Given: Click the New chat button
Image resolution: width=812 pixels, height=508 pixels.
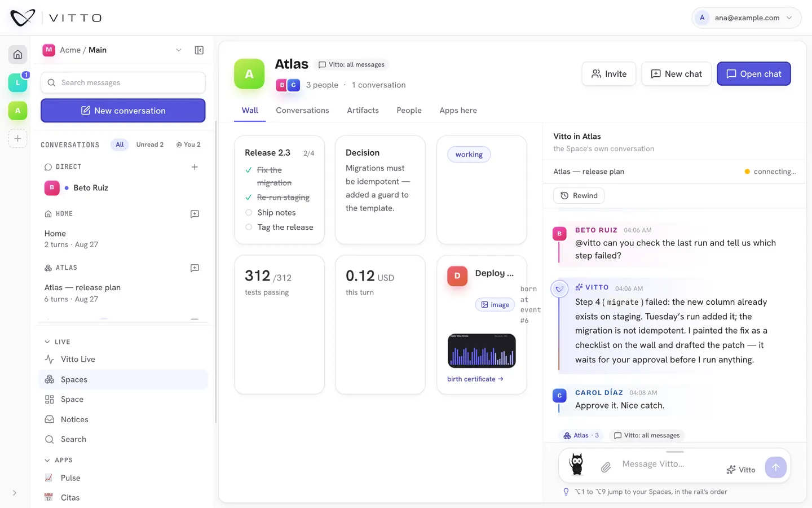Looking at the screenshot, I should pos(677,74).
